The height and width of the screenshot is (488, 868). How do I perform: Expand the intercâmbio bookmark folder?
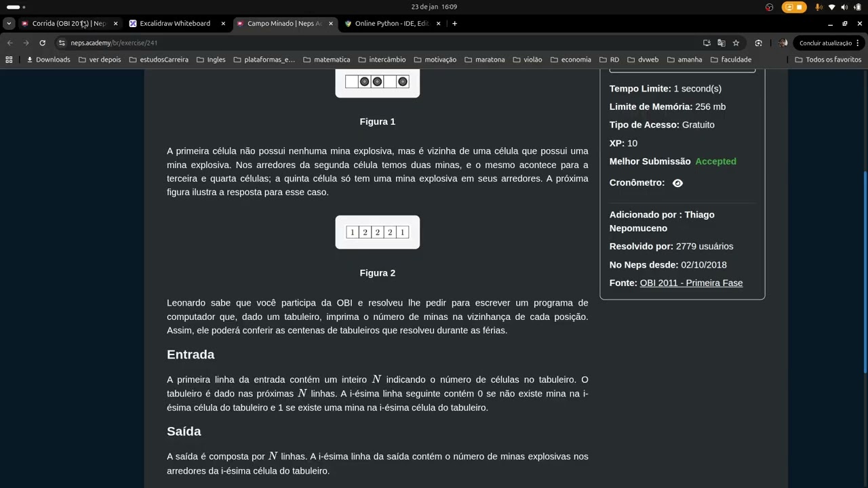382,60
